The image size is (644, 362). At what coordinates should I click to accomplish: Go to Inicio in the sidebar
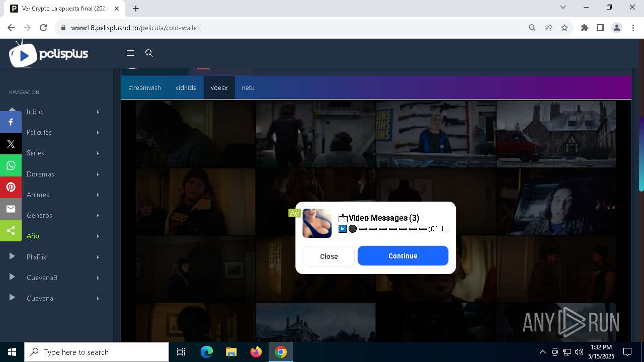coord(35,112)
